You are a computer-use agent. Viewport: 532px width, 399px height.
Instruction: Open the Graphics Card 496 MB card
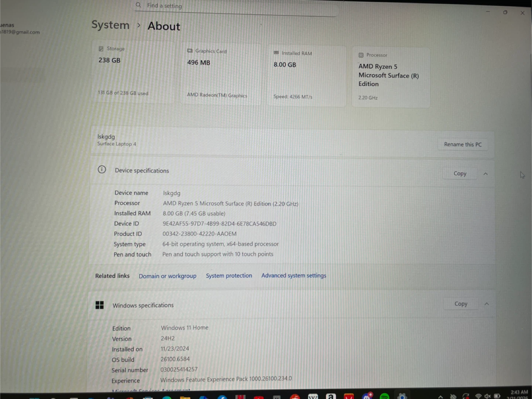tap(221, 74)
